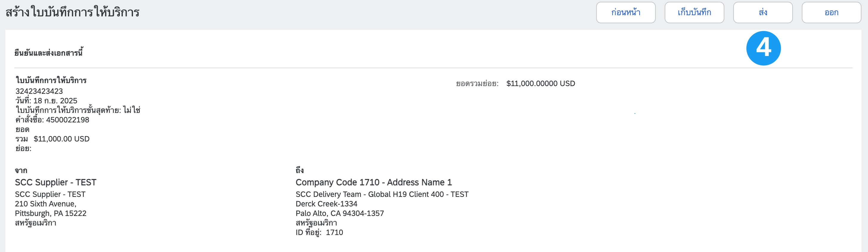Click the ก่อนหน้า (Previous) button
Viewport: 868px width, 252px height.
click(x=625, y=13)
